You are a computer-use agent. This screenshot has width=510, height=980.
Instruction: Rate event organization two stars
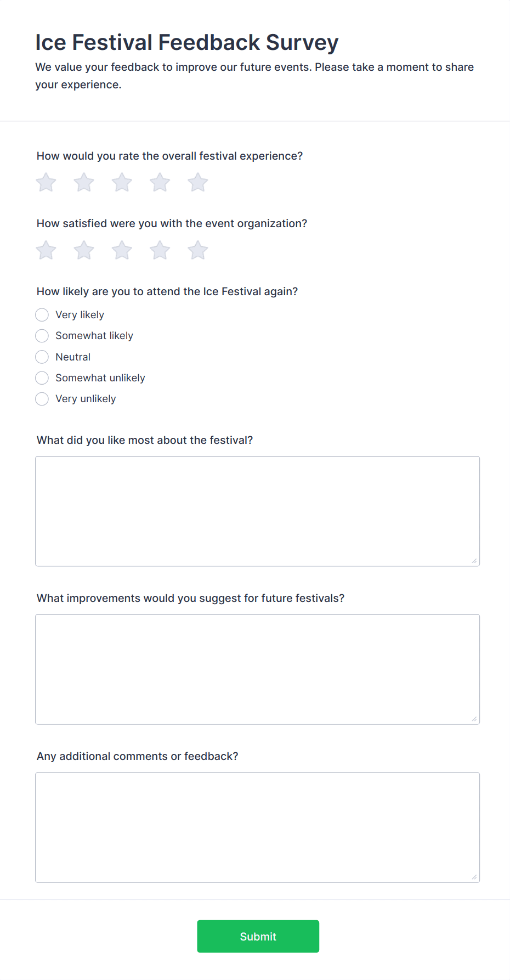pos(84,251)
